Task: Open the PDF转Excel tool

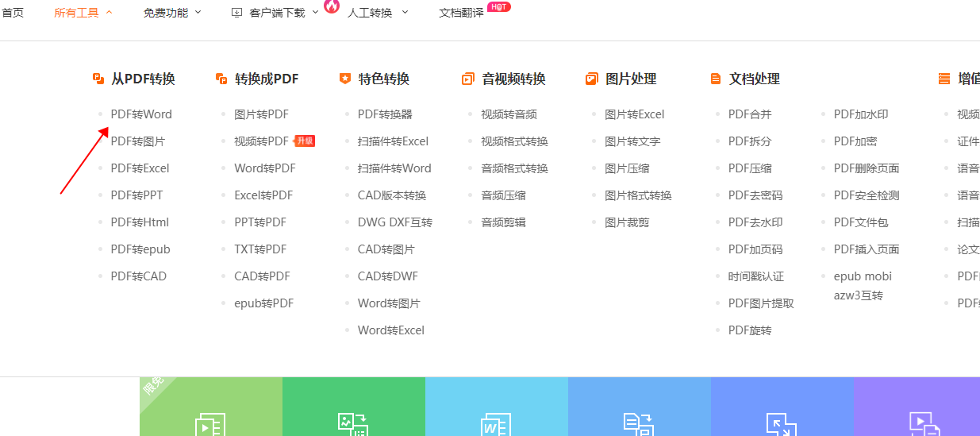Action: click(140, 168)
